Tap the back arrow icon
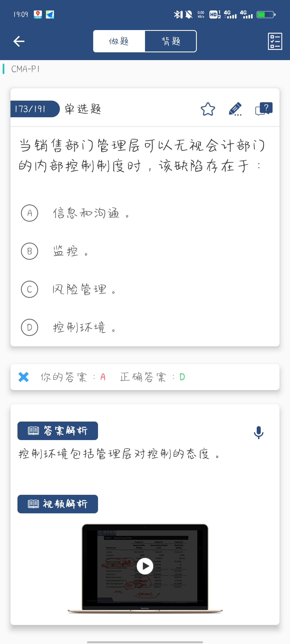290x644 pixels. coord(19,41)
